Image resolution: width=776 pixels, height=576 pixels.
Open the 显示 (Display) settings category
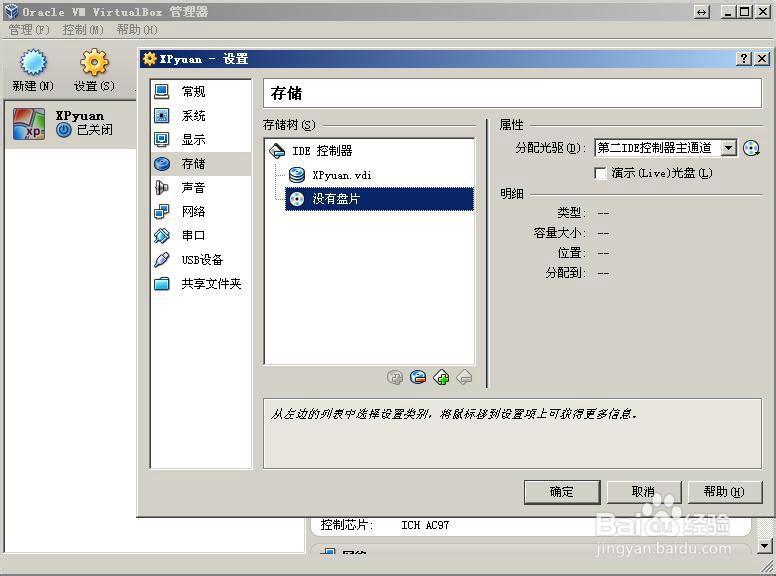click(x=200, y=140)
